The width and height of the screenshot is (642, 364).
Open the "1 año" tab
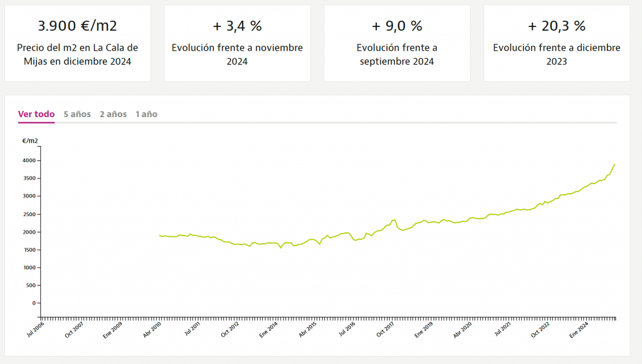(x=146, y=114)
